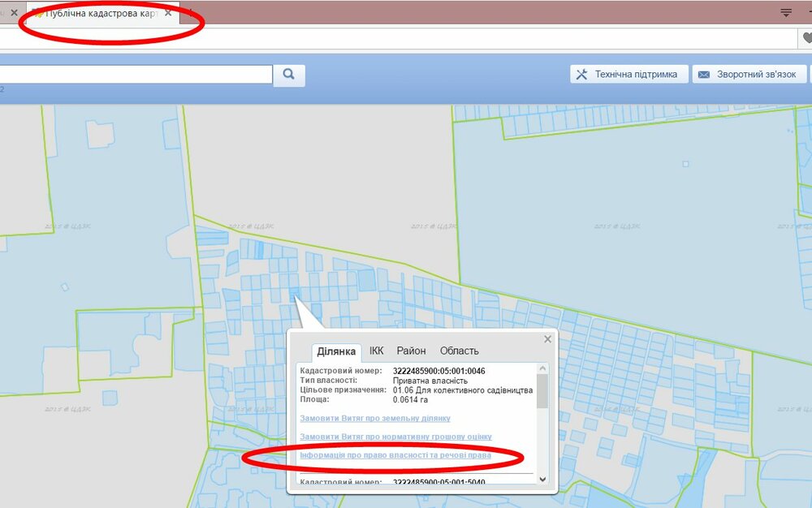
Task: Switch to the Район tab
Action: coord(411,351)
